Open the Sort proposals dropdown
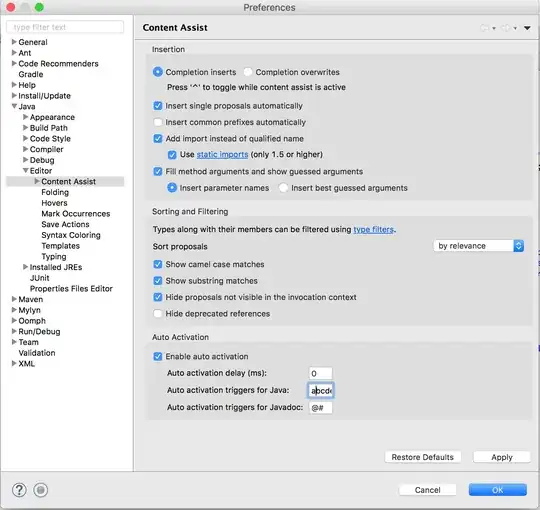The image size is (540, 510). pos(479,246)
